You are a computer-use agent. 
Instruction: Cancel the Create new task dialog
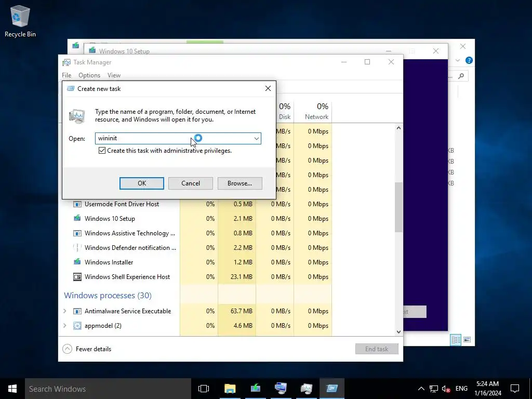coord(190,183)
